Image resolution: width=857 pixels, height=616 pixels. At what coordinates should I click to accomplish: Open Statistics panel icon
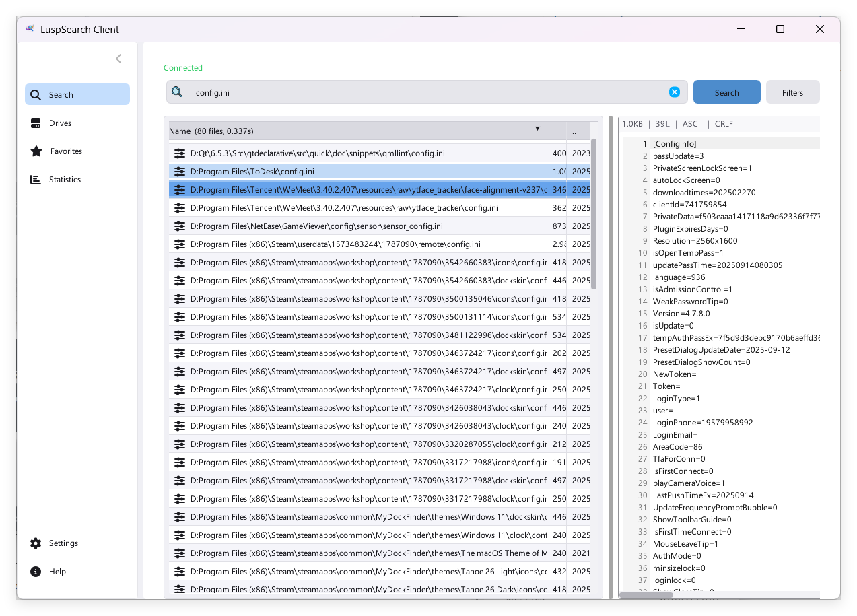pyautogui.click(x=36, y=180)
